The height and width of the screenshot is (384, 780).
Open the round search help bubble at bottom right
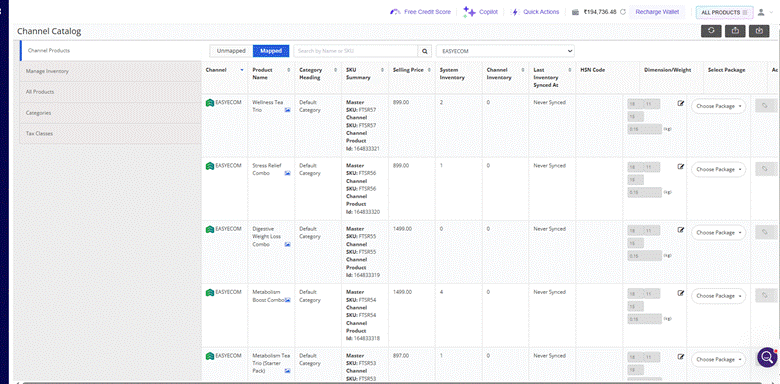pos(767,357)
